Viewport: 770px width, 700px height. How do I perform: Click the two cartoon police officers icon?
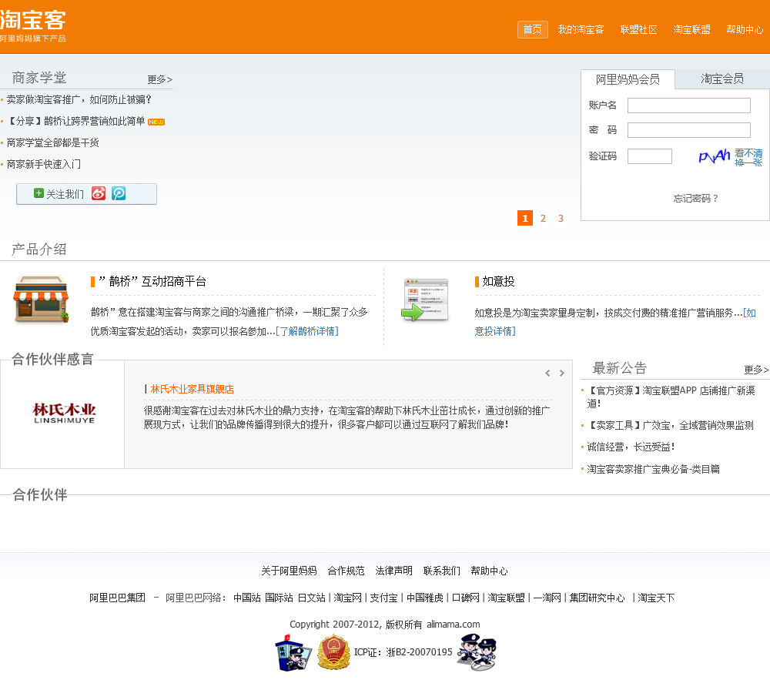click(477, 651)
